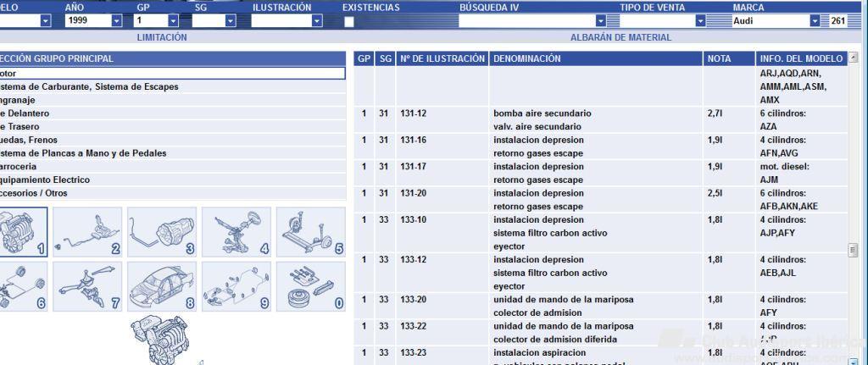The image size is (868, 365).
Task: Select the 'Ruedas, Frenos' main group row
Action: click(173, 140)
